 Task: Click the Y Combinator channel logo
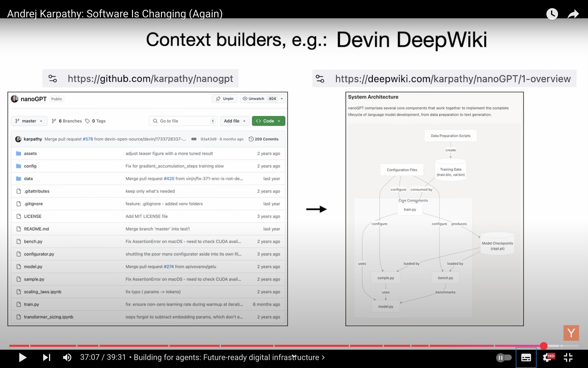click(x=571, y=333)
